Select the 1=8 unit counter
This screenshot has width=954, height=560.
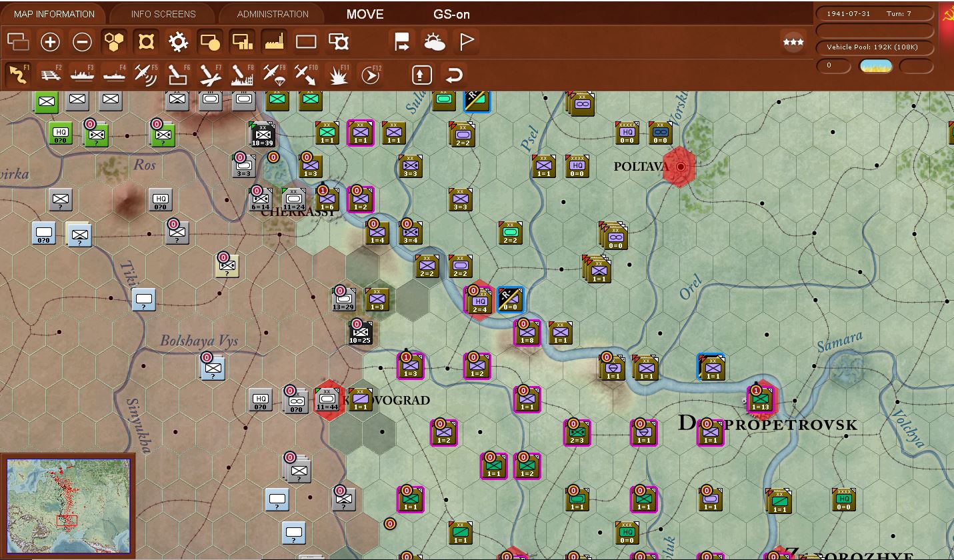click(527, 333)
